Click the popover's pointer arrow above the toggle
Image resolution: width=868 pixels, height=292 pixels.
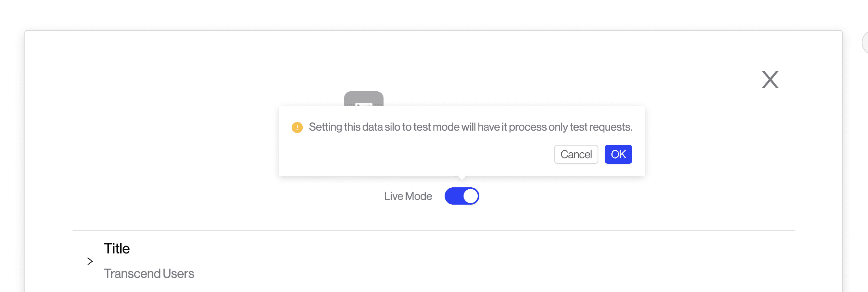click(462, 178)
